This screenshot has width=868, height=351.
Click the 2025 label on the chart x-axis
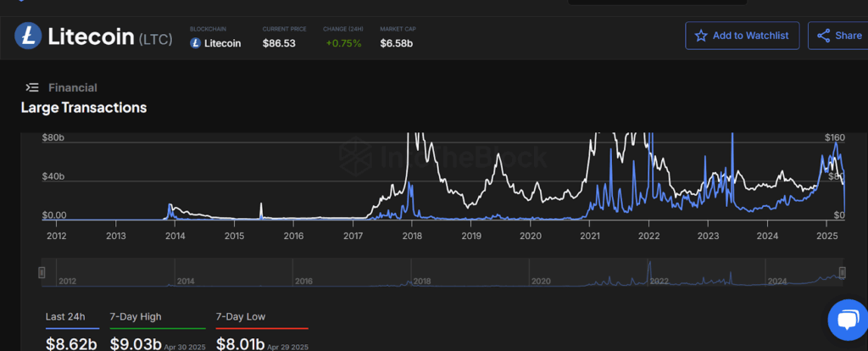click(826, 236)
